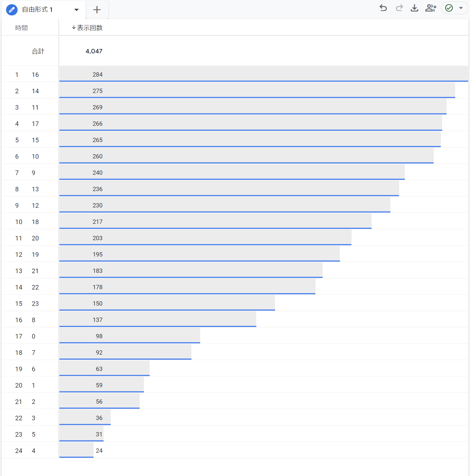The width and height of the screenshot is (470, 476).
Task: Open dropdown next to the checkmark icon
Action: (x=461, y=8)
